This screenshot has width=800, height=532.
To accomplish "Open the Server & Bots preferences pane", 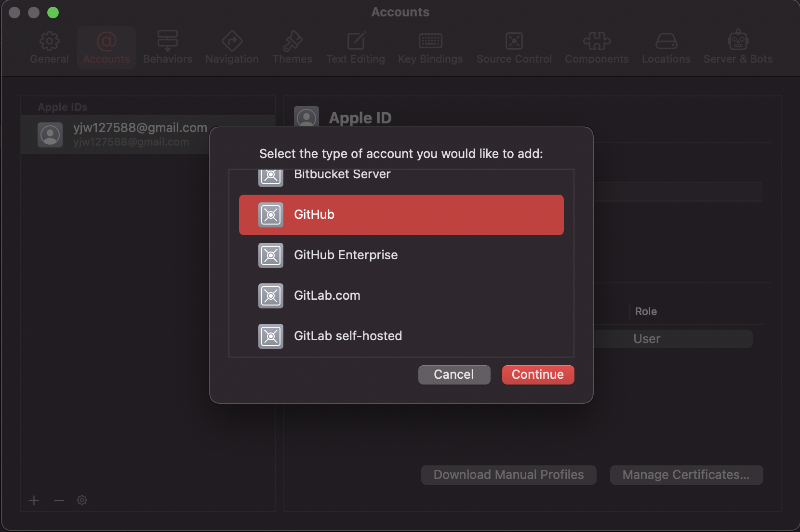I will pyautogui.click(x=738, y=48).
